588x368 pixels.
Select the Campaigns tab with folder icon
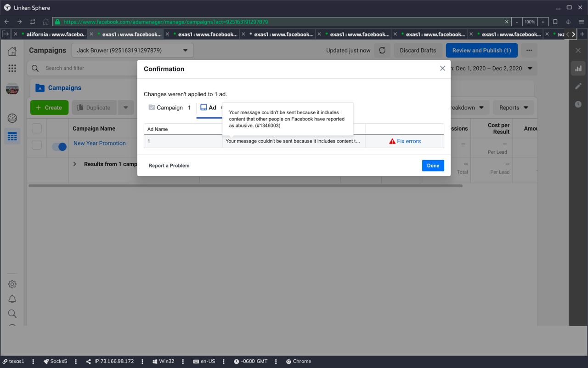tap(59, 88)
